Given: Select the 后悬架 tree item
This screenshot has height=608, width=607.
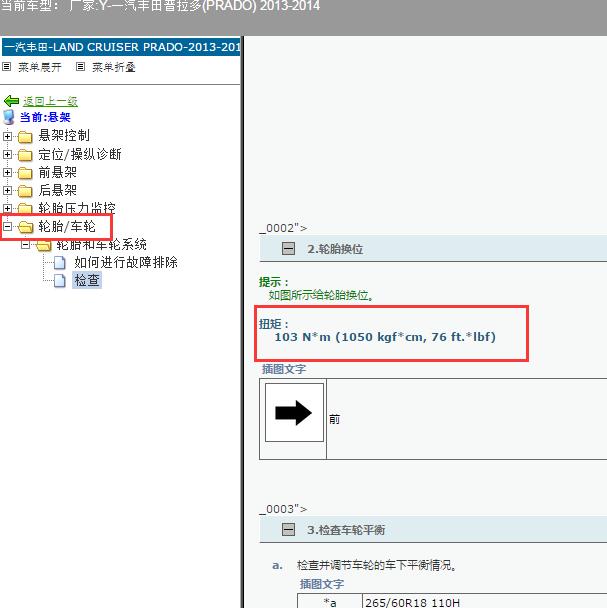Looking at the screenshot, I should 57,190.
